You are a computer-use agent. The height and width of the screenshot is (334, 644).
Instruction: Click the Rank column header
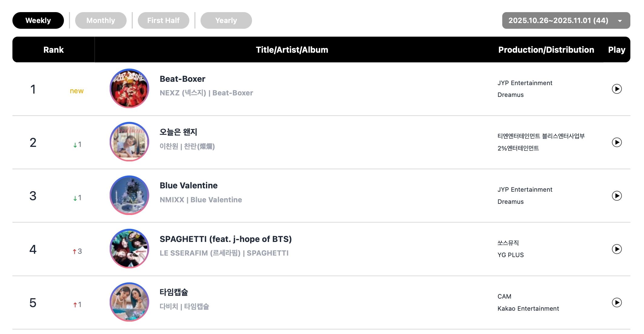(x=54, y=50)
